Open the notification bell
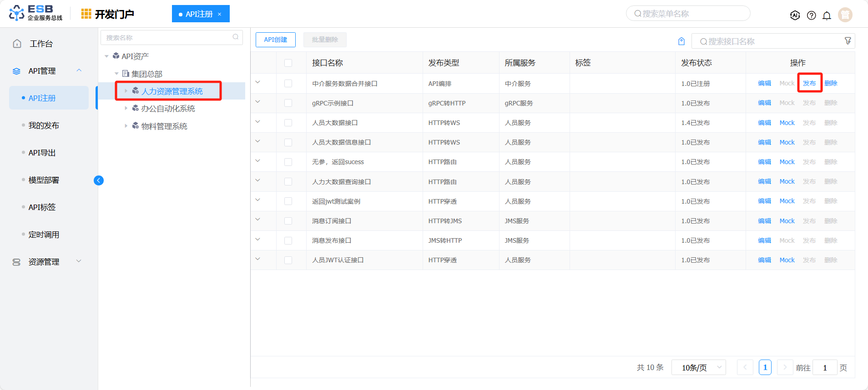The image size is (868, 390). click(827, 15)
